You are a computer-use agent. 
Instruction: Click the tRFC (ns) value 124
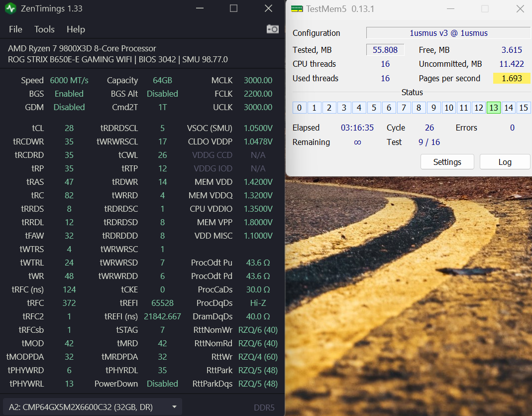(69, 289)
